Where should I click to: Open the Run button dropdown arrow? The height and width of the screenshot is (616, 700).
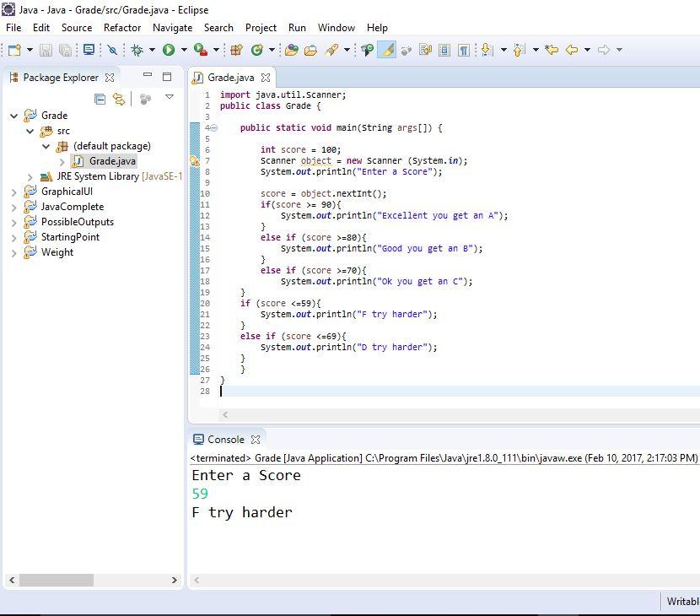tap(183, 50)
